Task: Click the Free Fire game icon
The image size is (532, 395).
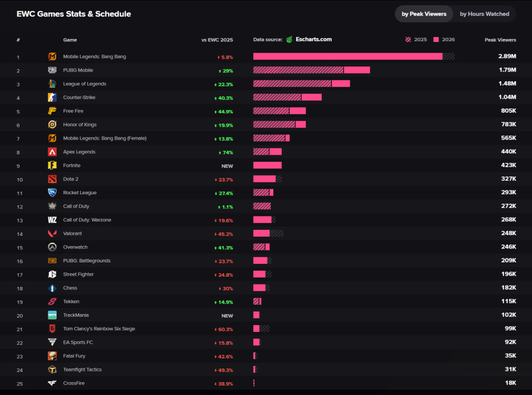Action: coord(52,111)
